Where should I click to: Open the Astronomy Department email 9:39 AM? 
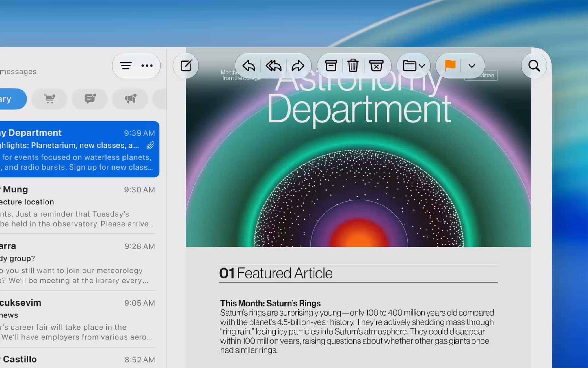[79, 149]
